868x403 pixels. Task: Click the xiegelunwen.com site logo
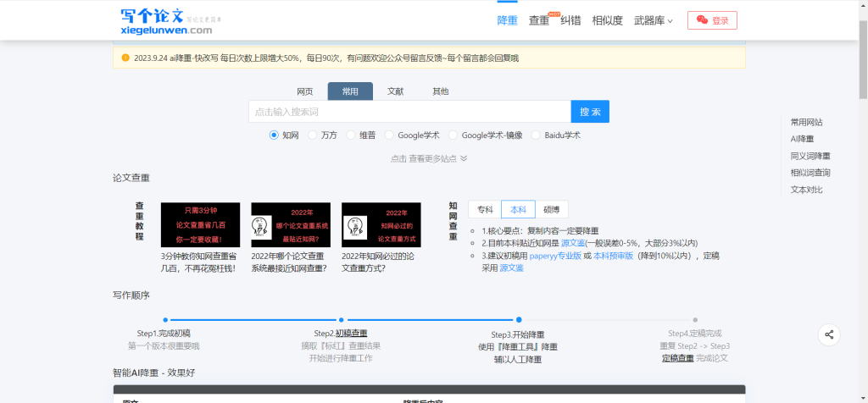tap(165, 20)
